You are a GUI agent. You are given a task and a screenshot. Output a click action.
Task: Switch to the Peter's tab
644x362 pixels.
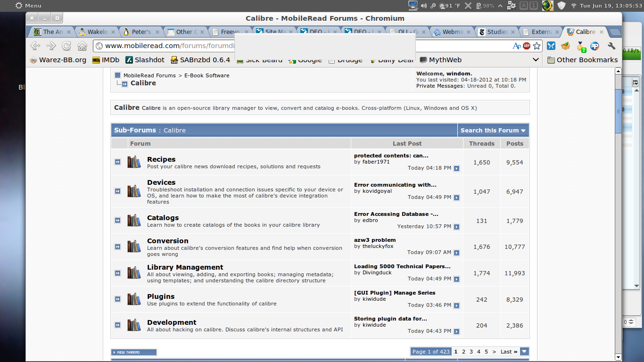140,32
